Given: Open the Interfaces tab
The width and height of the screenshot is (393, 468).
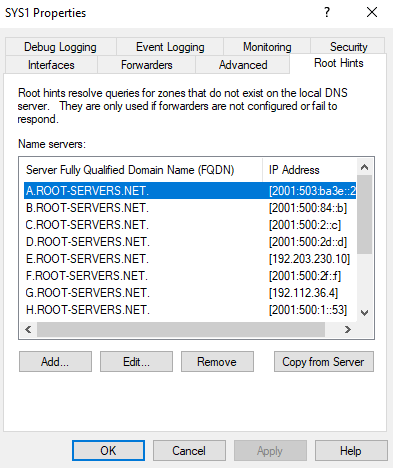Looking at the screenshot, I should click(51, 64).
